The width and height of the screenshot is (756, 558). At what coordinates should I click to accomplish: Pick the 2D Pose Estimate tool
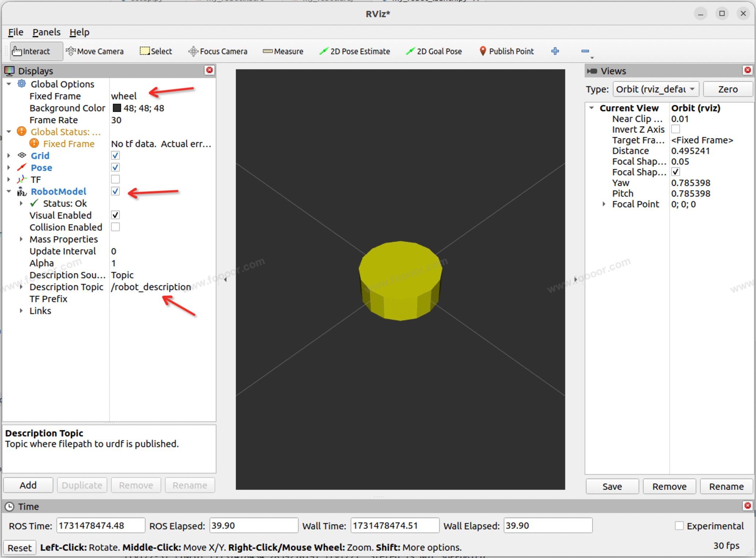point(354,51)
